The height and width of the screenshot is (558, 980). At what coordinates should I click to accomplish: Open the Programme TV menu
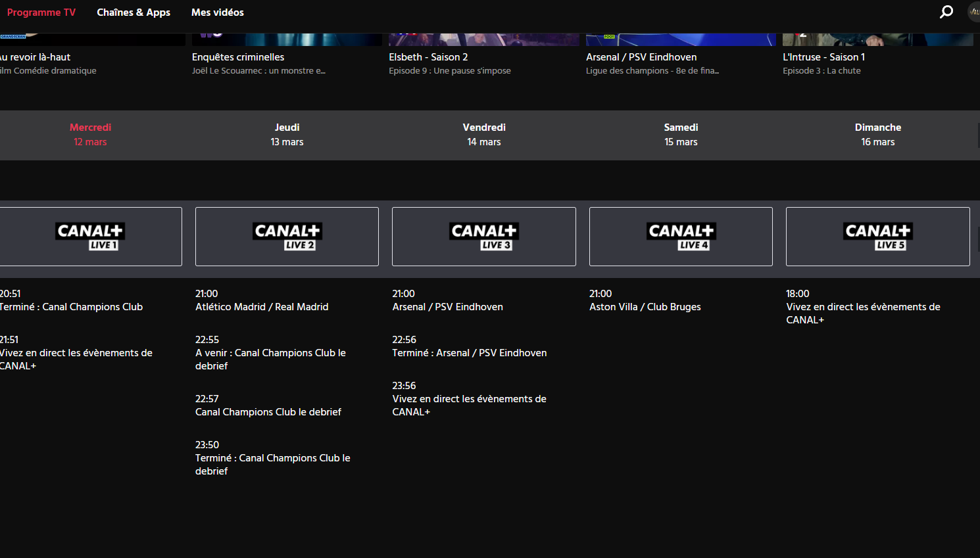point(41,12)
